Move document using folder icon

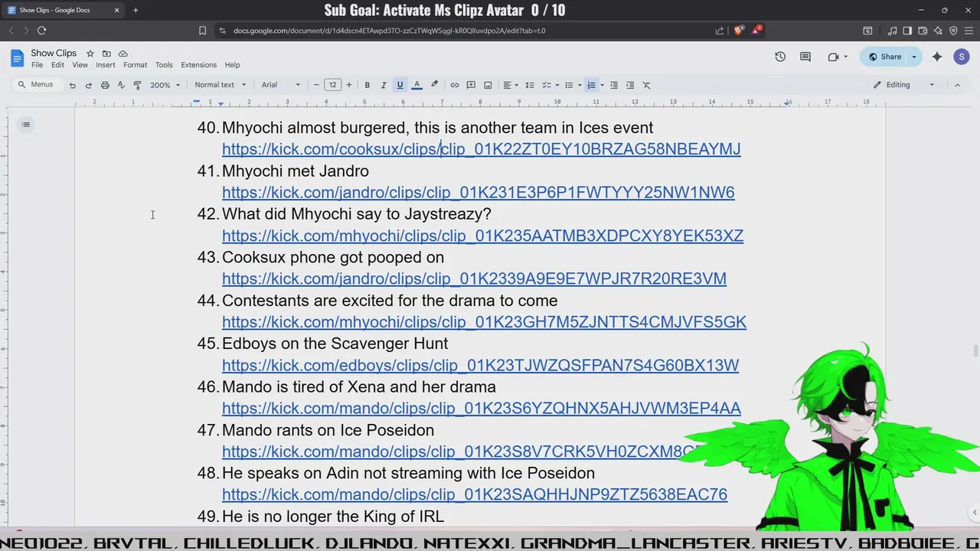(x=106, y=54)
